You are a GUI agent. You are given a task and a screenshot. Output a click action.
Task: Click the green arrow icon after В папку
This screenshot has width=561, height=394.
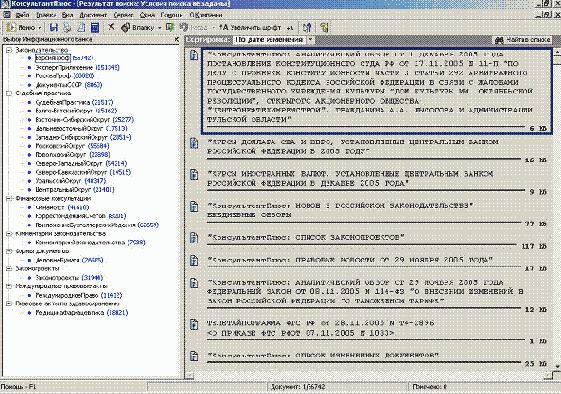(170, 27)
